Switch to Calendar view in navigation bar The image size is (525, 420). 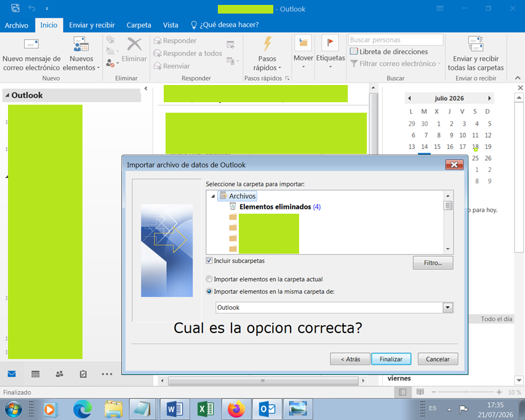coord(36,374)
